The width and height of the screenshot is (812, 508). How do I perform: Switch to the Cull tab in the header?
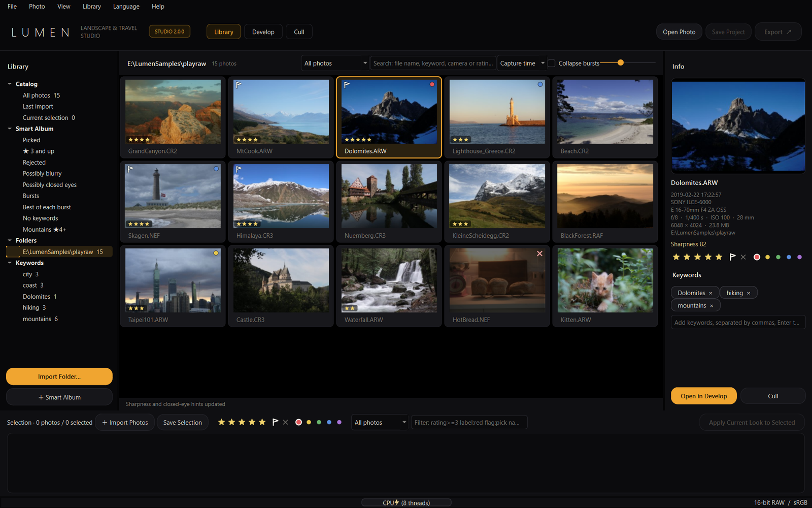(299, 32)
